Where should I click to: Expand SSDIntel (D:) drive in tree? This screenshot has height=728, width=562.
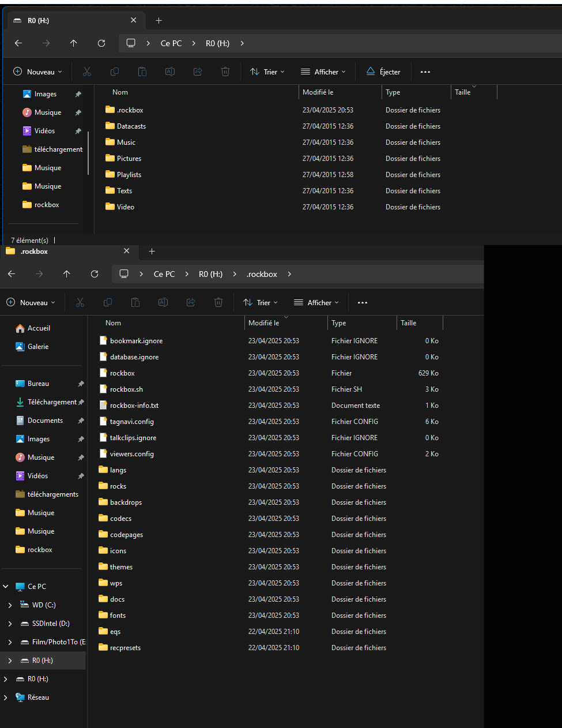point(10,624)
